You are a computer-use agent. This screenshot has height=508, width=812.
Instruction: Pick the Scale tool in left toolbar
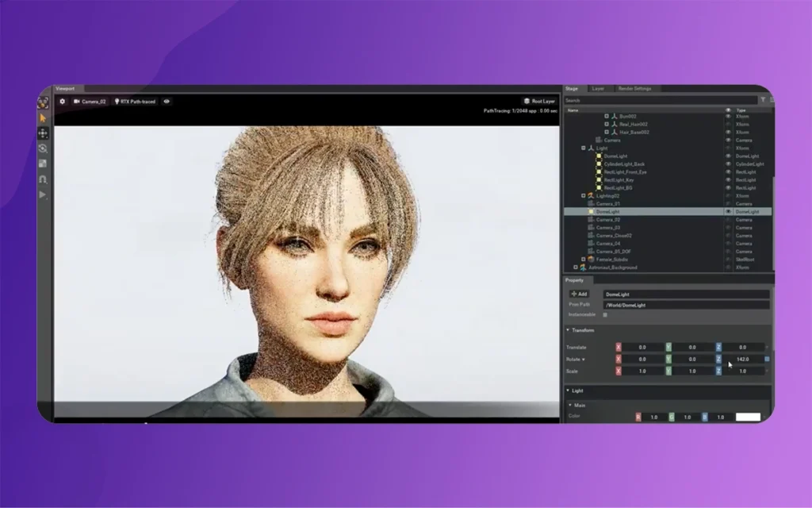click(x=43, y=164)
